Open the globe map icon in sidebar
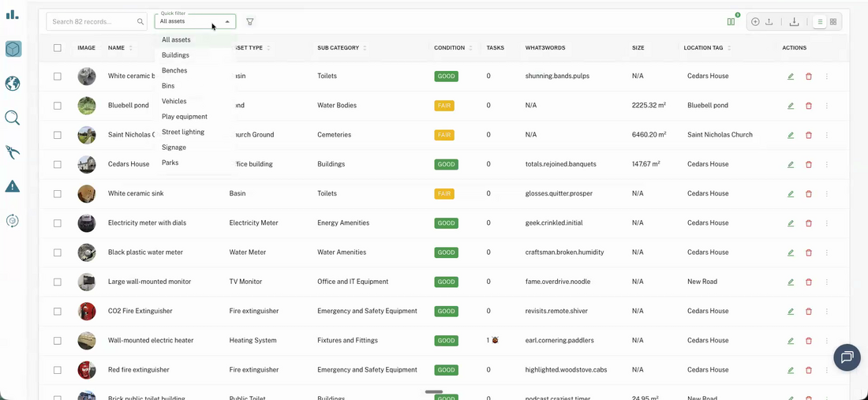 (x=12, y=84)
